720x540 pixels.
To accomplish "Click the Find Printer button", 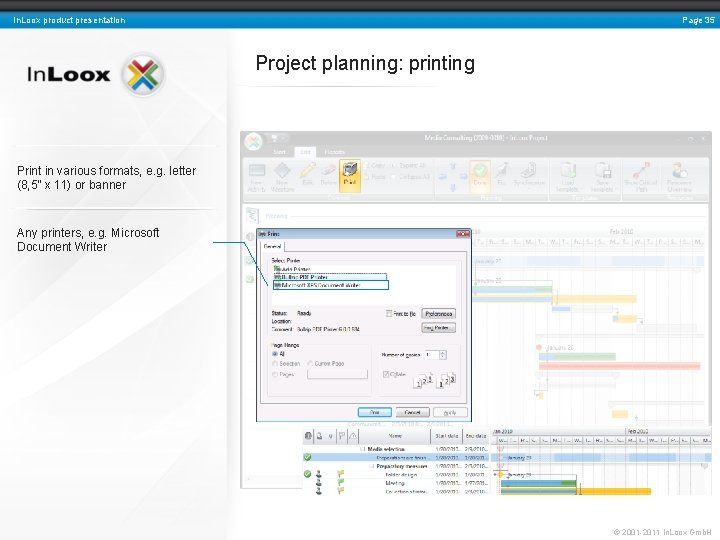I will tap(439, 328).
